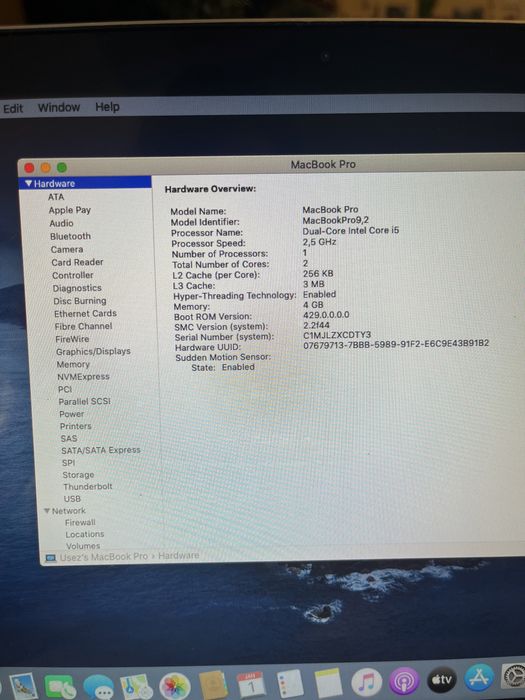
Task: Open Podcasts app in Dock
Action: (x=404, y=681)
